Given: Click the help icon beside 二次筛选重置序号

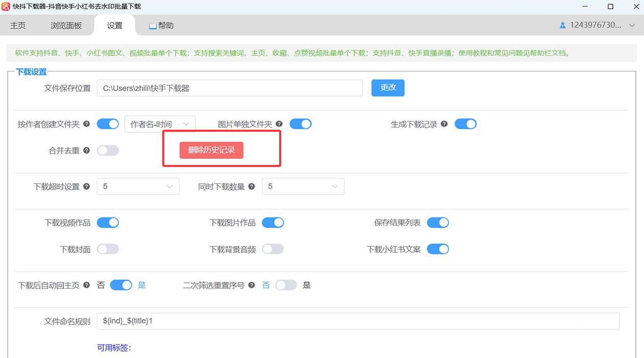Looking at the screenshot, I should point(252,285).
